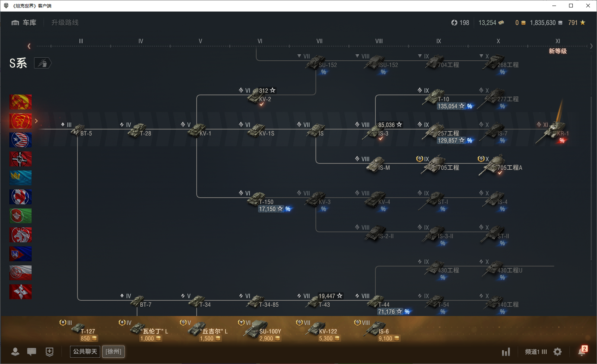Select the KV-1 tank node
This screenshot has height=364, width=597.
point(197,130)
